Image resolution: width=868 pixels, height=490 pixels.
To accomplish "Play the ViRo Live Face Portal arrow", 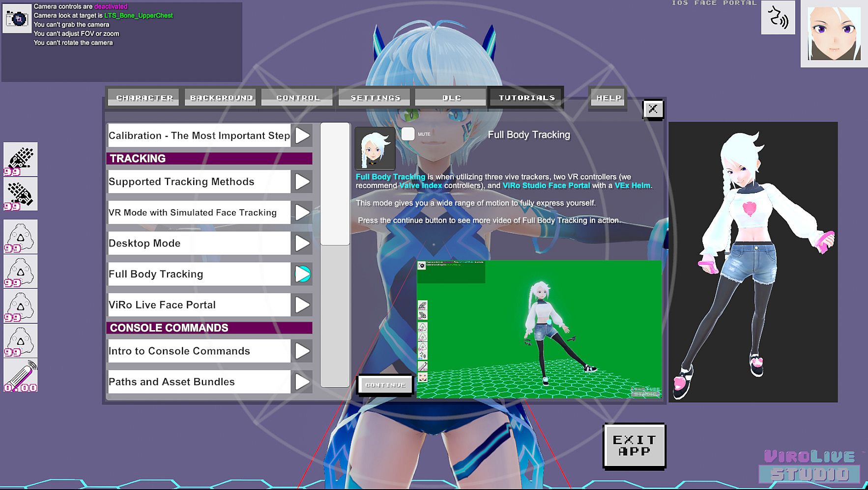I will [x=302, y=305].
